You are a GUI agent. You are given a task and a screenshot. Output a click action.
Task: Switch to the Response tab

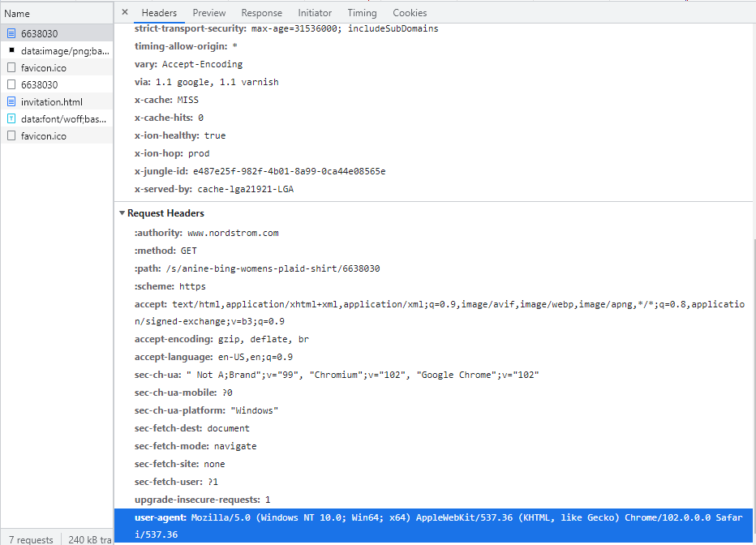(x=261, y=13)
